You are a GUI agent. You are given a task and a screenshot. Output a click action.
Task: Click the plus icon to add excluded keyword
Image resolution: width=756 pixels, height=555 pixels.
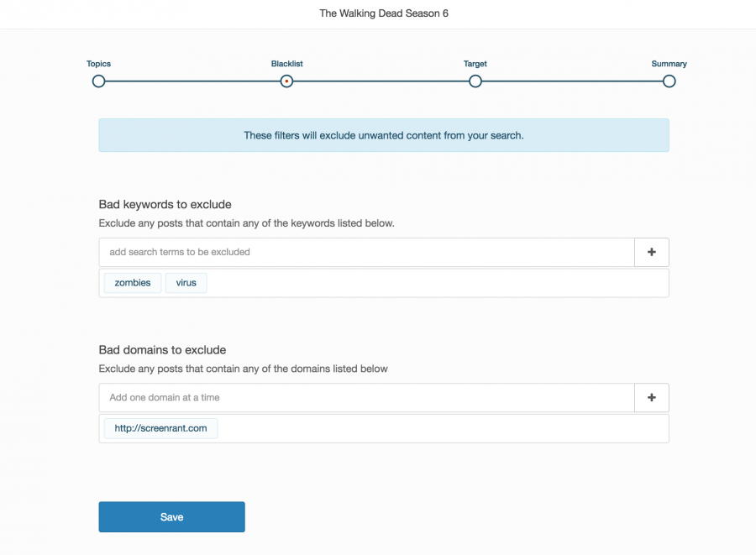click(651, 252)
